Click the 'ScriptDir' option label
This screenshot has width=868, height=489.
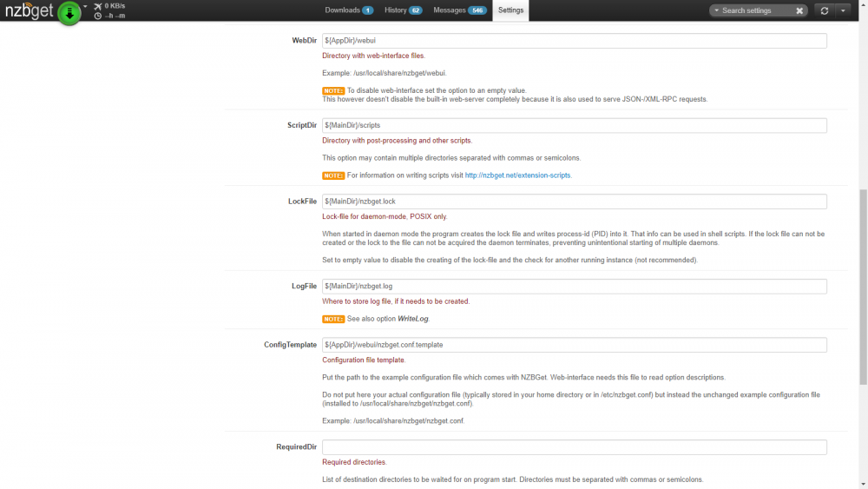pyautogui.click(x=302, y=125)
